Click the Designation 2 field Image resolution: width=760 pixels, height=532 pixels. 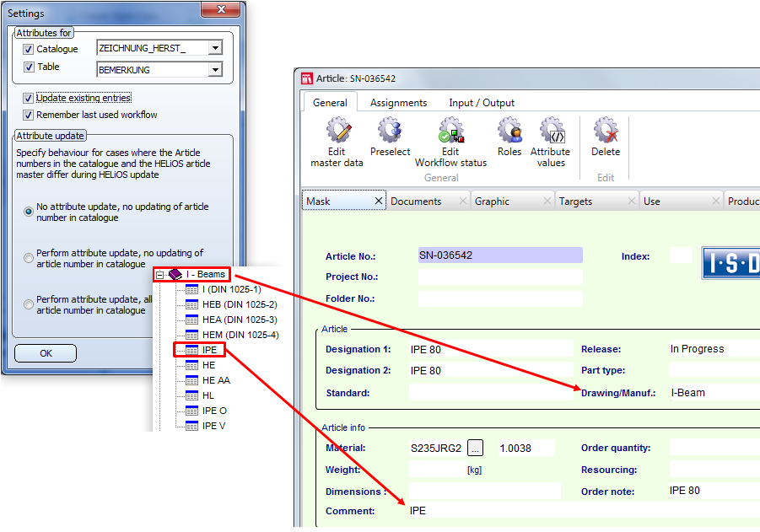coord(491,370)
